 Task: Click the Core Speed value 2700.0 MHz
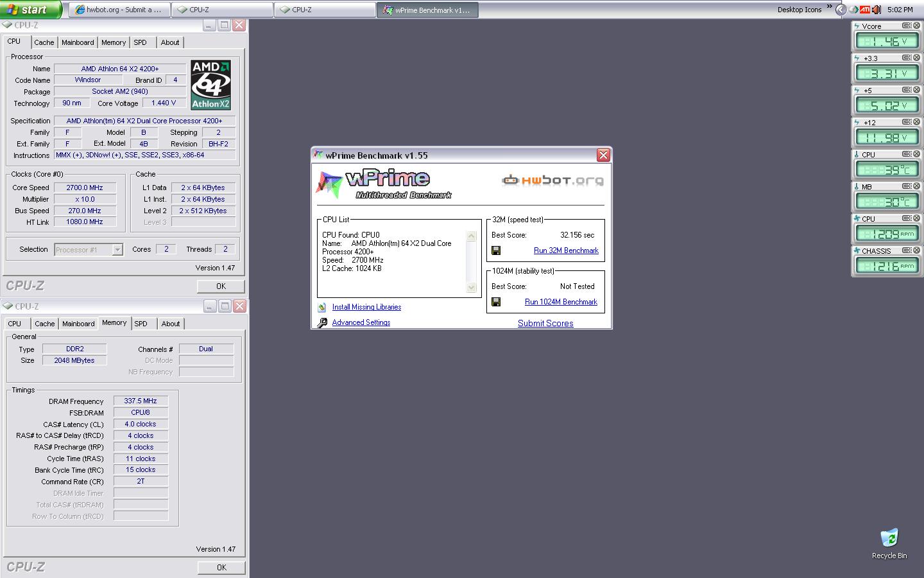click(x=85, y=188)
